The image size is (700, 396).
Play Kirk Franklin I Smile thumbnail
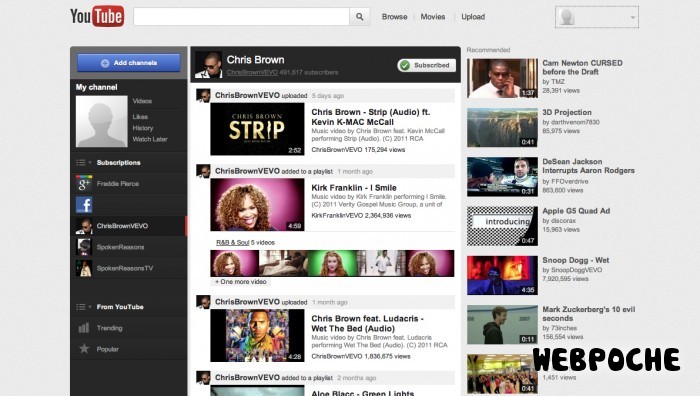click(257, 204)
